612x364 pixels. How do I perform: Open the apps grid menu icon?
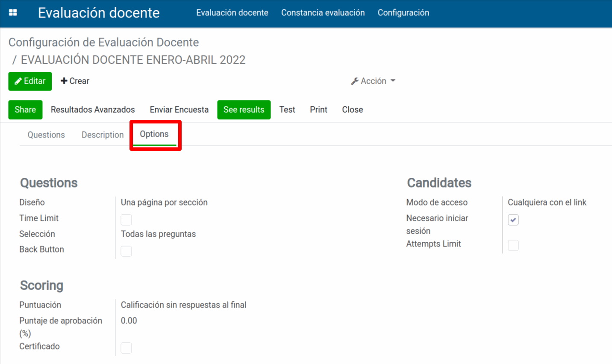click(x=13, y=13)
